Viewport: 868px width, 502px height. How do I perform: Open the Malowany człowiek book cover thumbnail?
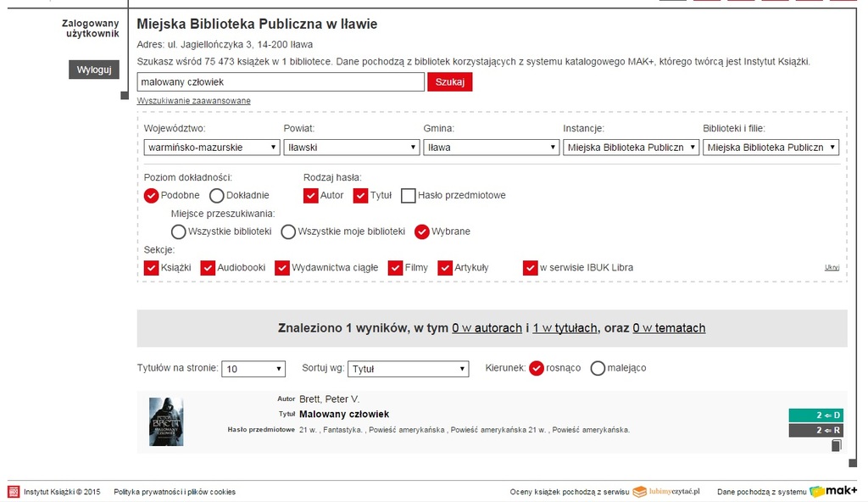166,421
